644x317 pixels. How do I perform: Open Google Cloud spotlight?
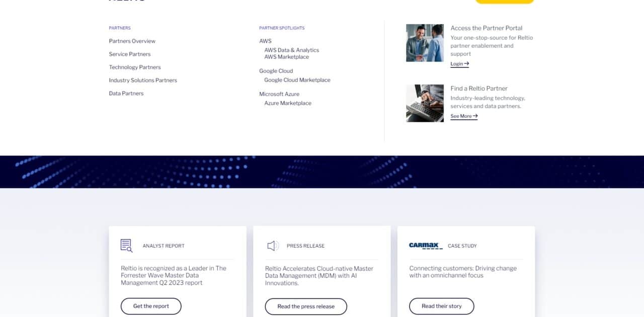[276, 71]
